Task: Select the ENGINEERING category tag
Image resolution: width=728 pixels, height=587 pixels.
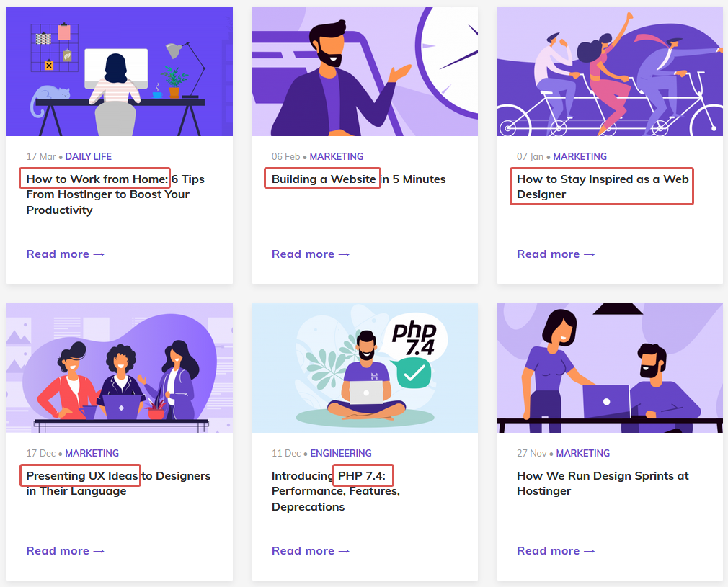Action: pyautogui.click(x=341, y=453)
